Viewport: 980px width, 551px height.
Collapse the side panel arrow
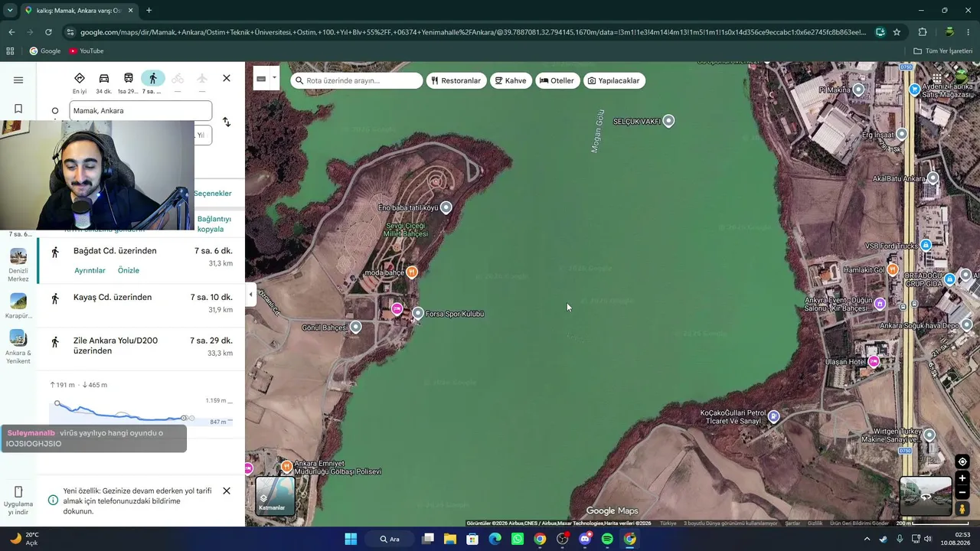point(250,294)
